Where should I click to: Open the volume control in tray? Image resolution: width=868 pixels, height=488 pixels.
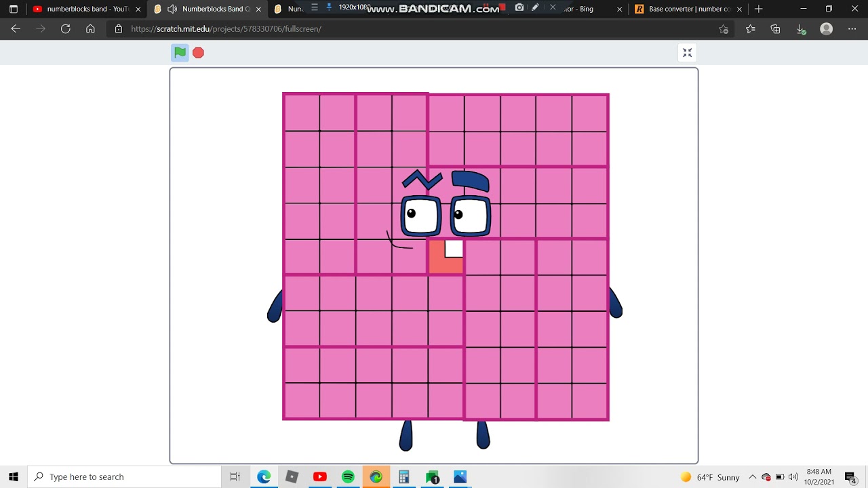coord(793,477)
